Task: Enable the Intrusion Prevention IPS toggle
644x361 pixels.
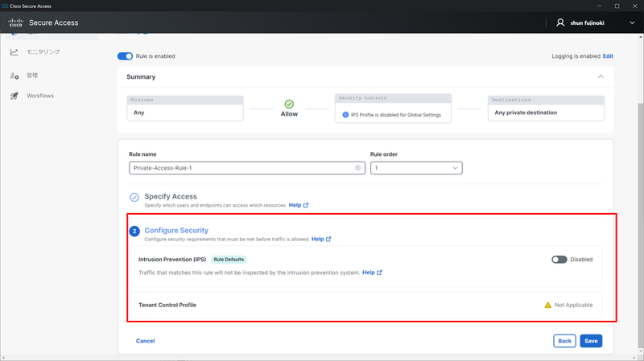Action: point(559,259)
